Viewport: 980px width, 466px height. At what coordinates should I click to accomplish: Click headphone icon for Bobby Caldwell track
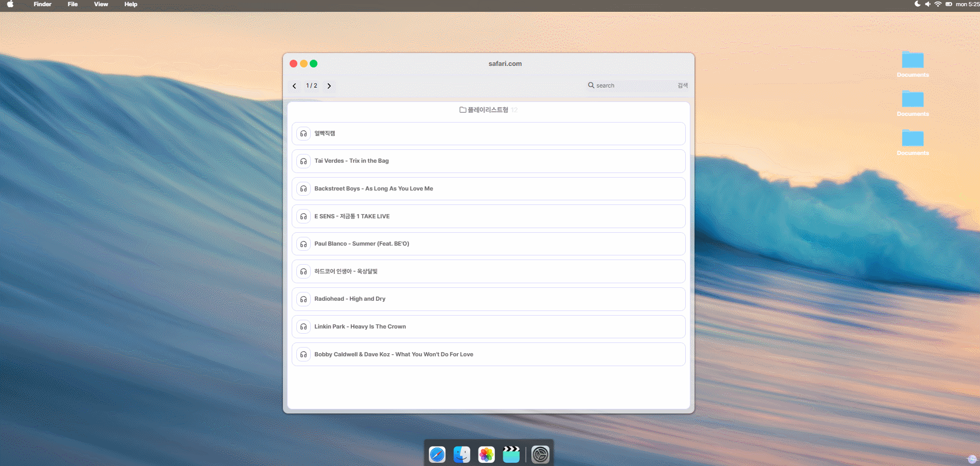(304, 354)
